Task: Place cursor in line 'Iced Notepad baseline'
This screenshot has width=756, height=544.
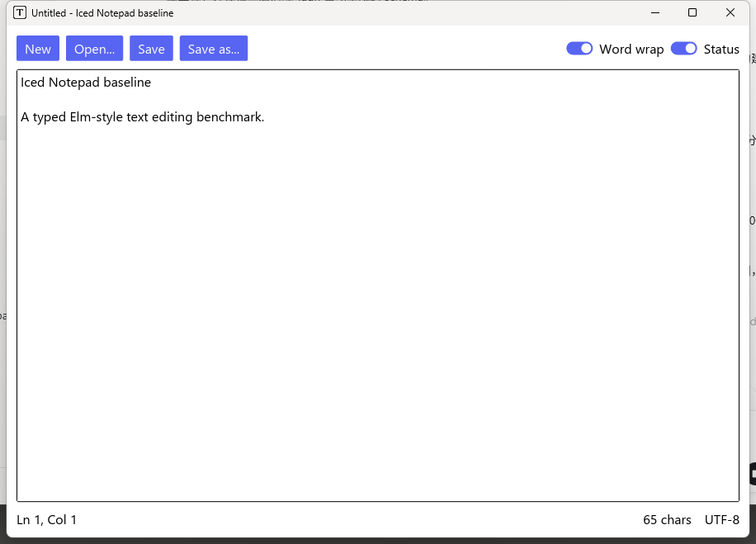Action: pyautogui.click(x=86, y=83)
